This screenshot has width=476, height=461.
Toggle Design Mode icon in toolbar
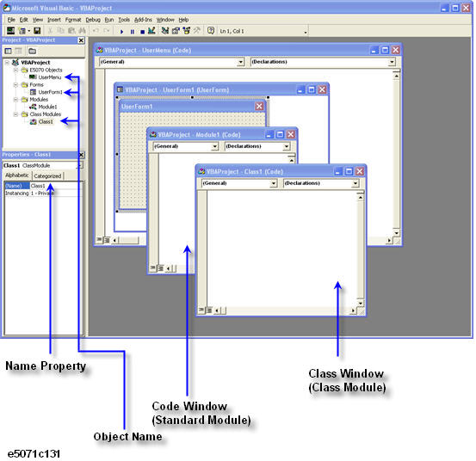coord(151,31)
